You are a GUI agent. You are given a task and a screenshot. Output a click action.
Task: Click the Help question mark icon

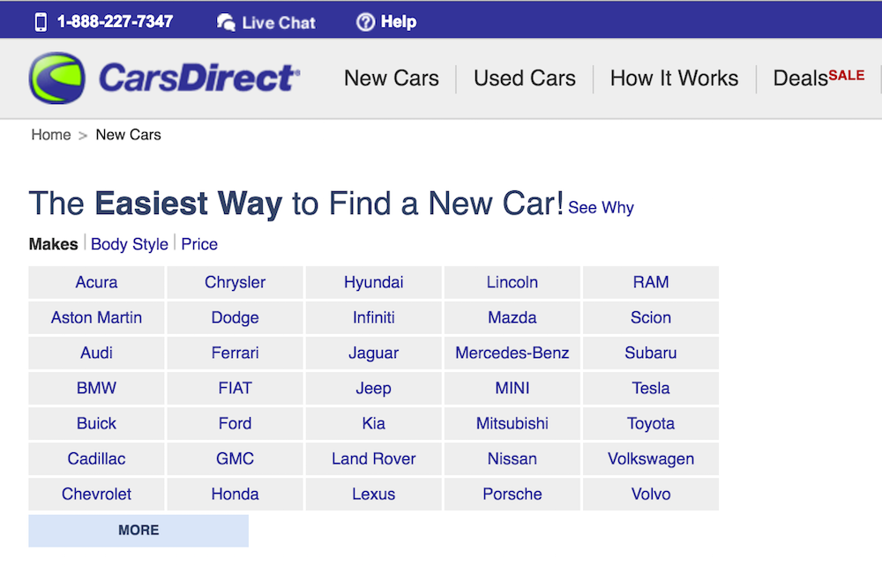365,22
